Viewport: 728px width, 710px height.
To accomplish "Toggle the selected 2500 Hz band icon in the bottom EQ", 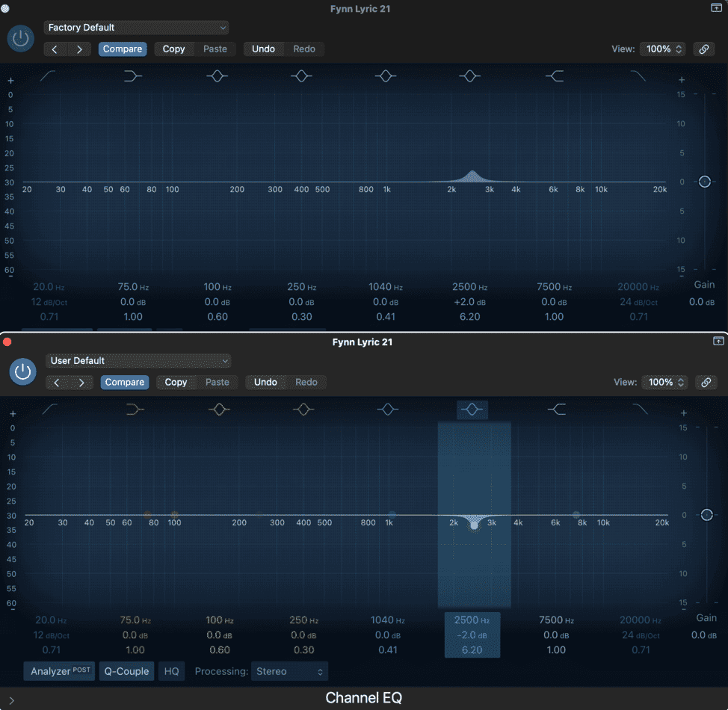I will coord(472,410).
